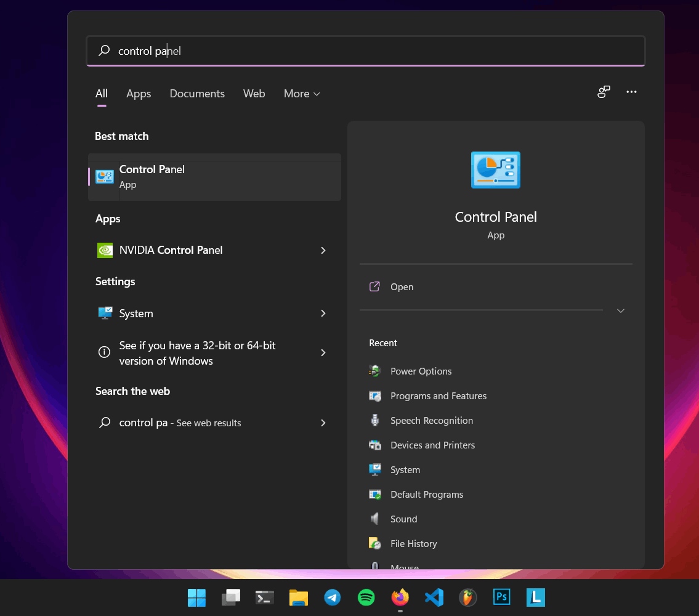Click the Speech Recognition microphone icon
Screen dimensions: 699x616
click(x=375, y=420)
